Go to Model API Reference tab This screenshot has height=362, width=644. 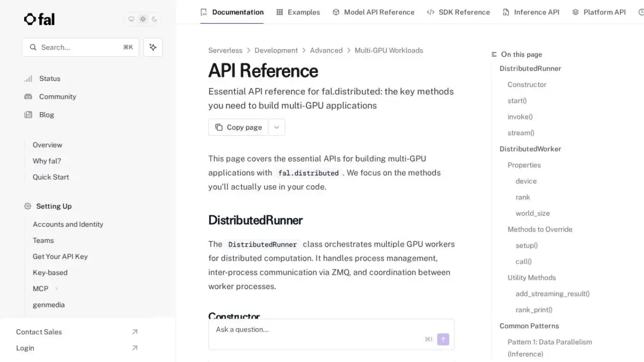tap(374, 12)
